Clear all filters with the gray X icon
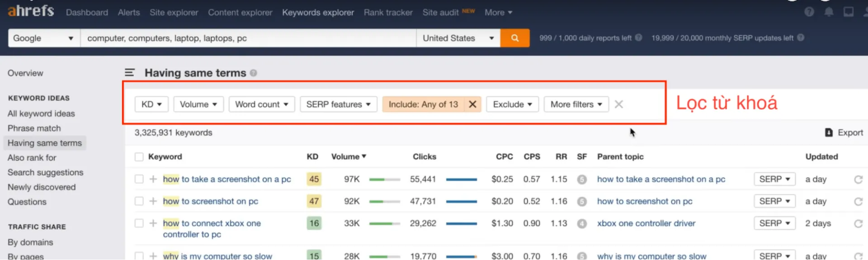This screenshot has height=260, width=868. coord(619,104)
